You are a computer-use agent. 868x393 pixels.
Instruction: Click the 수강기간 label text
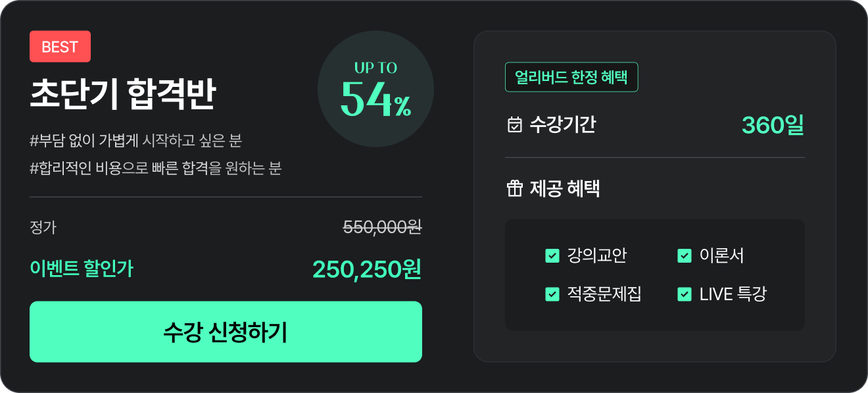tap(562, 124)
